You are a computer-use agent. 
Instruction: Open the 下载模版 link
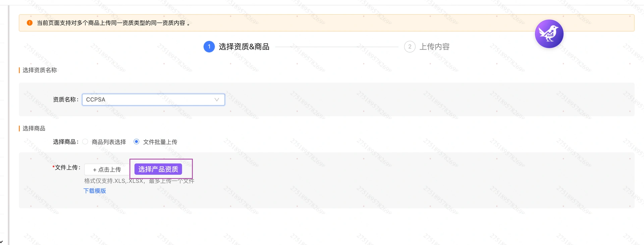click(x=95, y=191)
